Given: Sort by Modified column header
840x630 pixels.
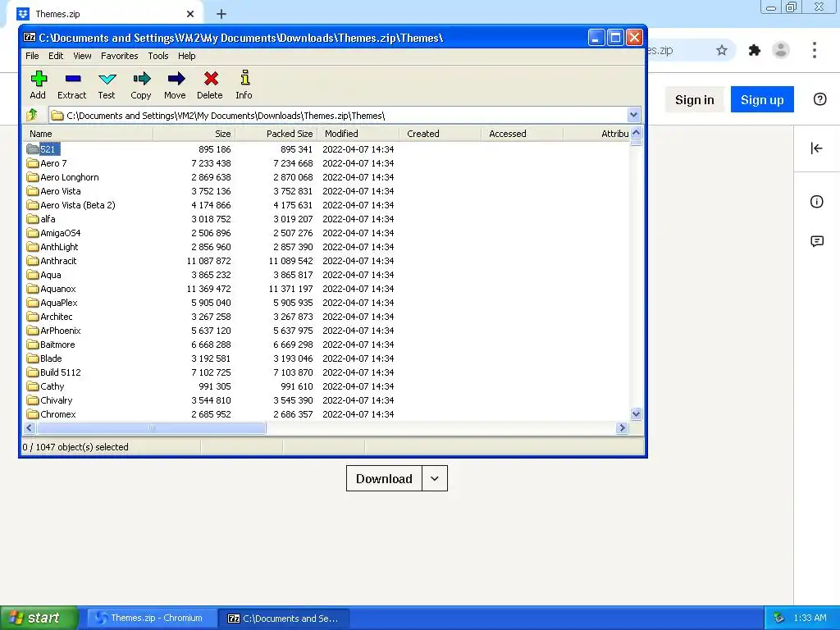Looking at the screenshot, I should point(358,134).
